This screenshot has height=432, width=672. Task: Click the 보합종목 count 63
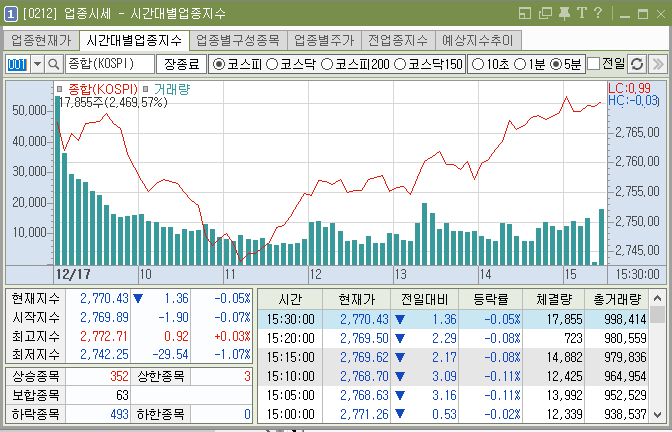[122, 395]
